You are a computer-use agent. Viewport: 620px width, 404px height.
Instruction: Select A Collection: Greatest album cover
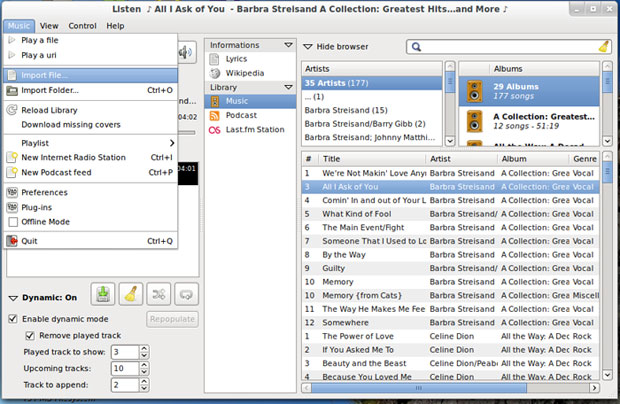[x=474, y=121]
